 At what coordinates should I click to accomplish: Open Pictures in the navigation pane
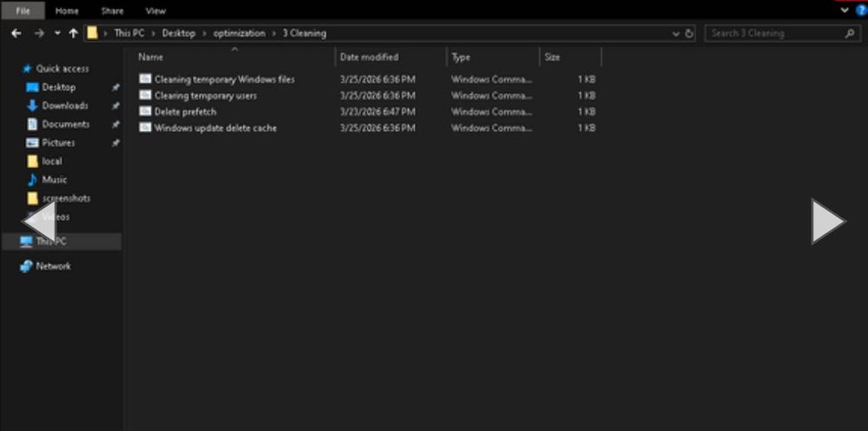pos(58,143)
